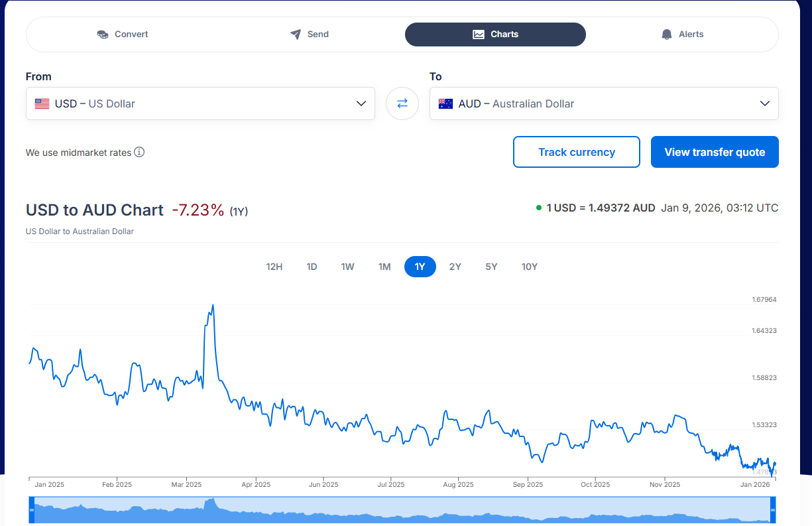This screenshot has height=526, width=812.
Task: Click the swap currencies arrows icon
Action: point(402,103)
